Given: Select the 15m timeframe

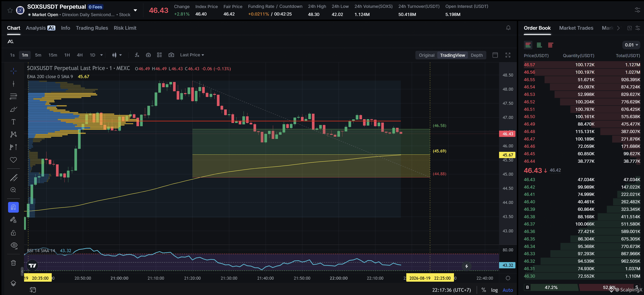Looking at the screenshot, I should [x=53, y=55].
